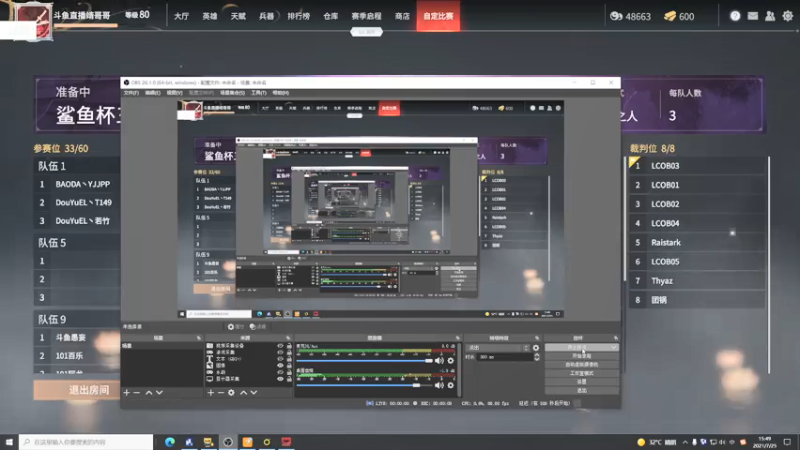Toggle lock on the second source row
The width and height of the screenshot is (800, 450).
(289, 353)
